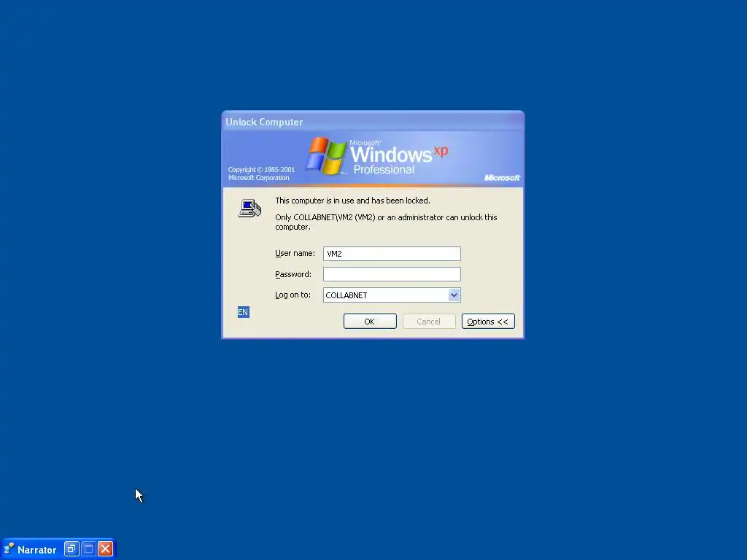Open the Log on to COLLABNET dropdown
This screenshot has width=747, height=560.
(454, 295)
